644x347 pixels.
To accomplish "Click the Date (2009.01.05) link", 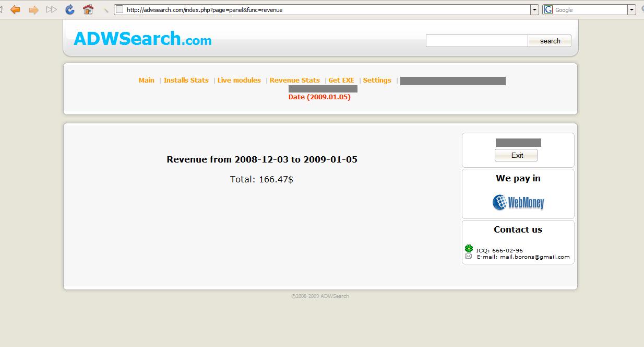I will 319,97.
